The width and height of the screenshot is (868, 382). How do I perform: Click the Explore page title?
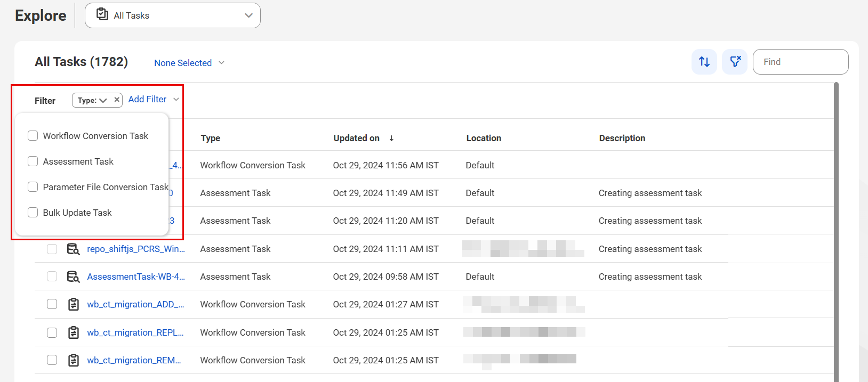point(41,15)
